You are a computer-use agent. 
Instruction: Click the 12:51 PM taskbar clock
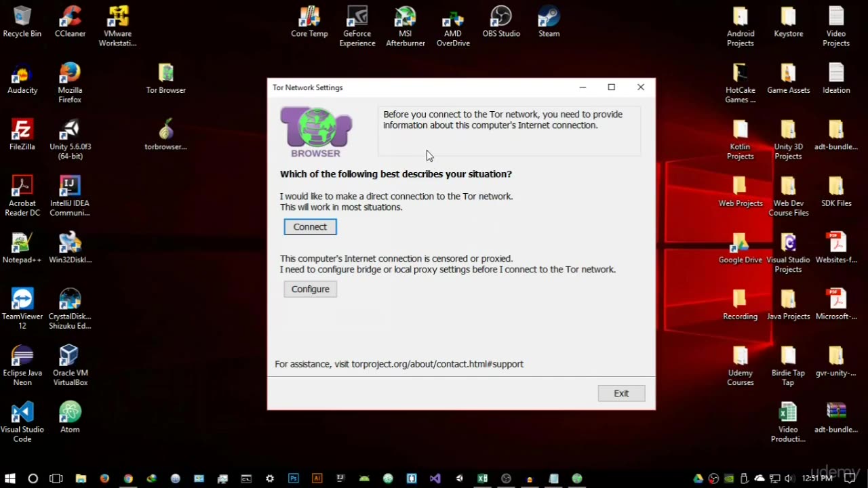(x=817, y=479)
